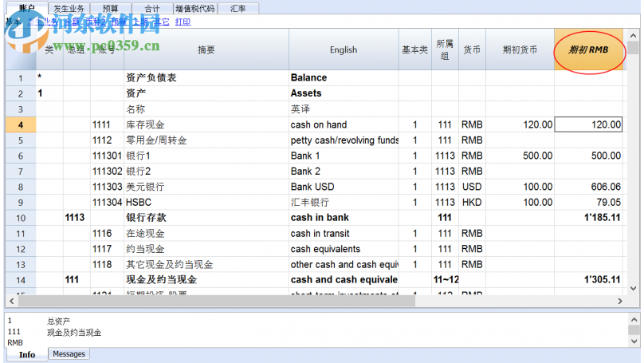Click the 'cash on hand' cell

tap(344, 124)
